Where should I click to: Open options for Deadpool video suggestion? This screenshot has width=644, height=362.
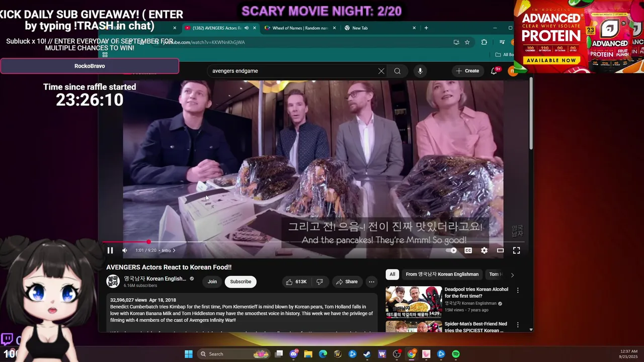[518, 290]
